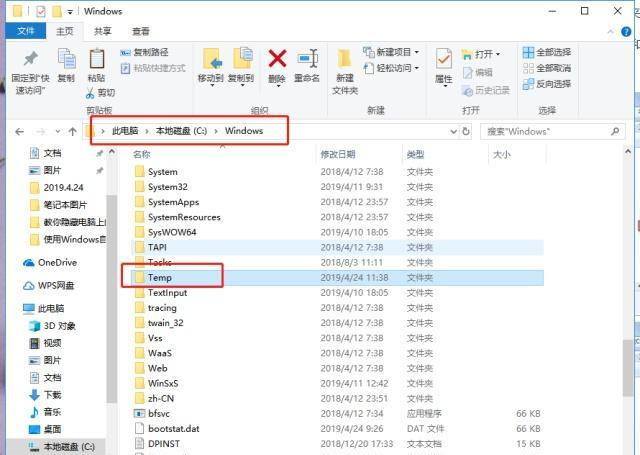Switch to the 共享 (Share) tab

coord(102,31)
